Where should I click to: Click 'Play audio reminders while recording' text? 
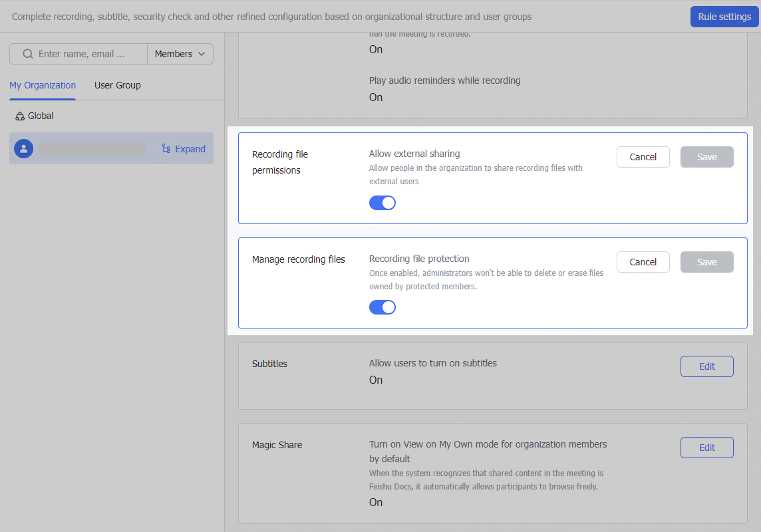[x=444, y=80]
